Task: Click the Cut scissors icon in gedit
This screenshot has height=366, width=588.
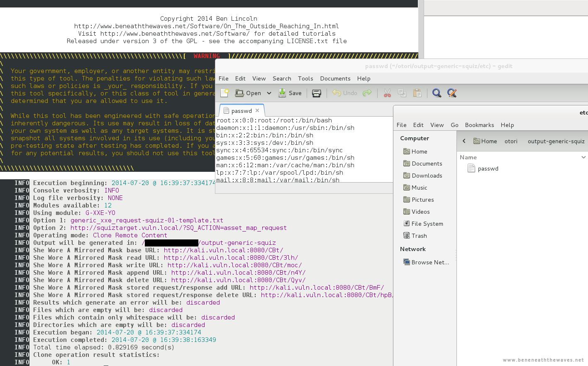Action: pyautogui.click(x=387, y=93)
